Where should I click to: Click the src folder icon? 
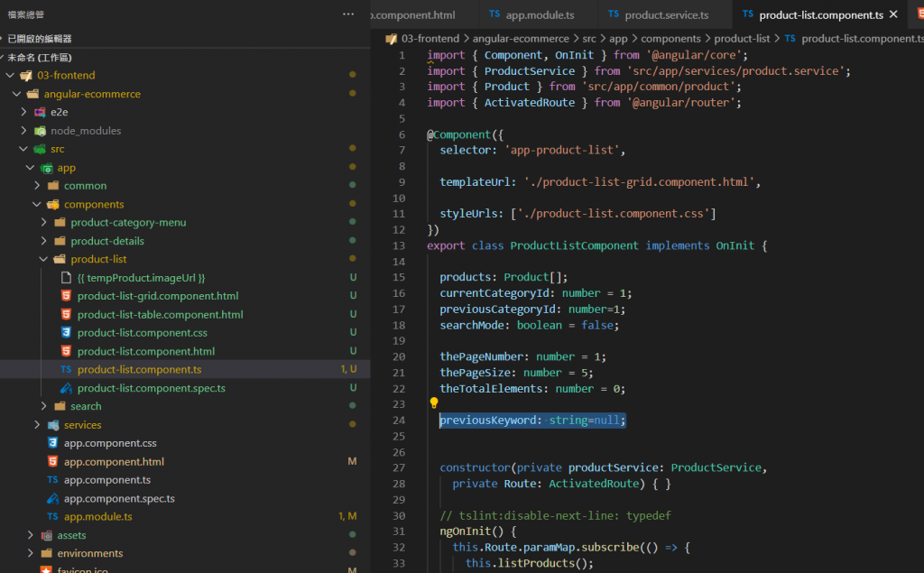point(40,149)
